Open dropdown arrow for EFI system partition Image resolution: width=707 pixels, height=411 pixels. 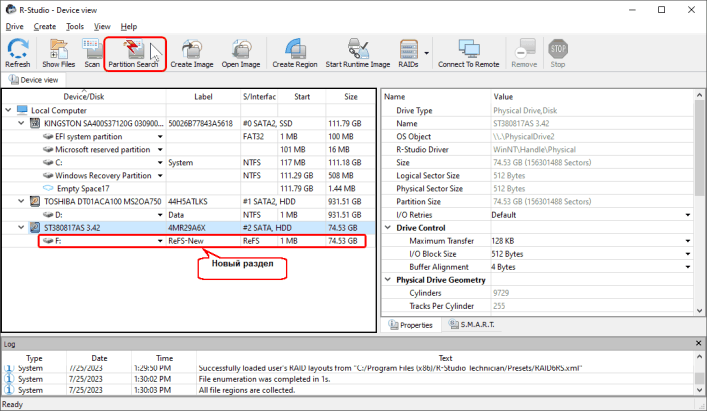coord(160,137)
